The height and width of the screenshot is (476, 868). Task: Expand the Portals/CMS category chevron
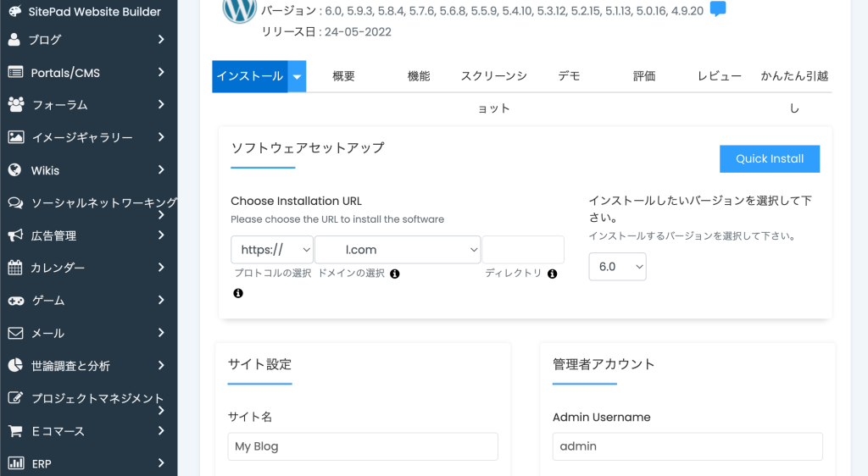pos(161,72)
